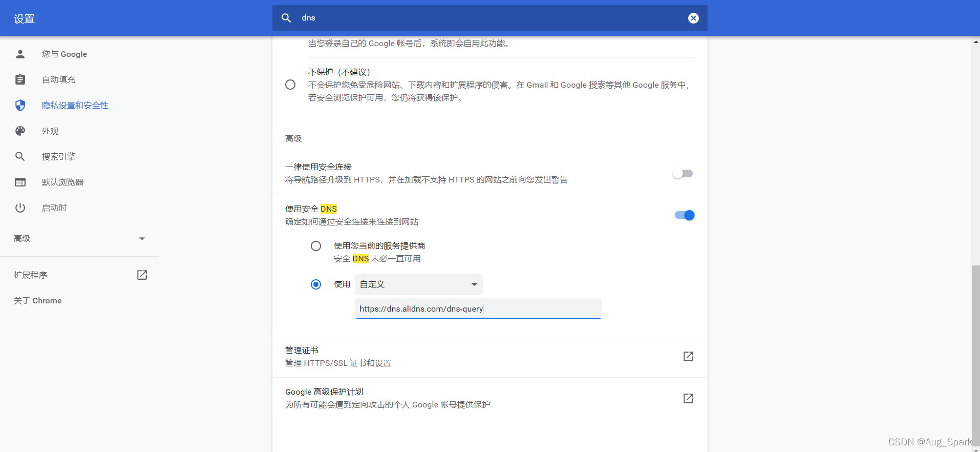Select the 使用 custom provider radio button

[316, 284]
